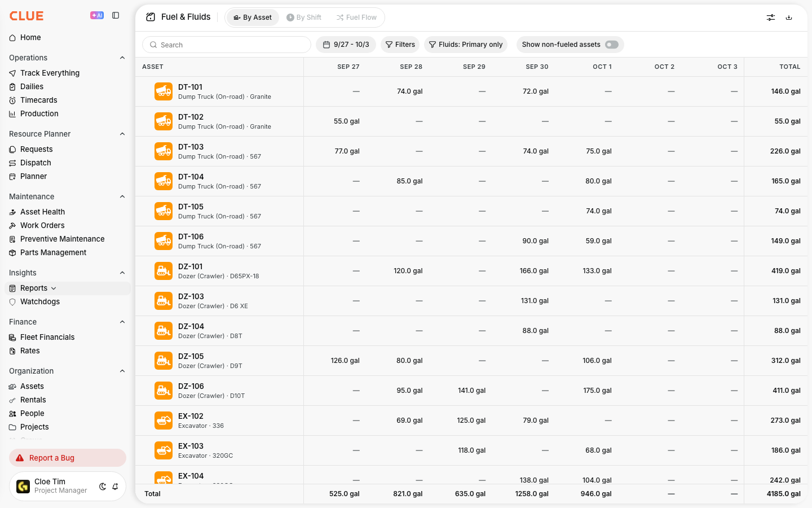Screen dimensions: 812x508
Task: Expand the Reports dropdown
Action: (54, 288)
